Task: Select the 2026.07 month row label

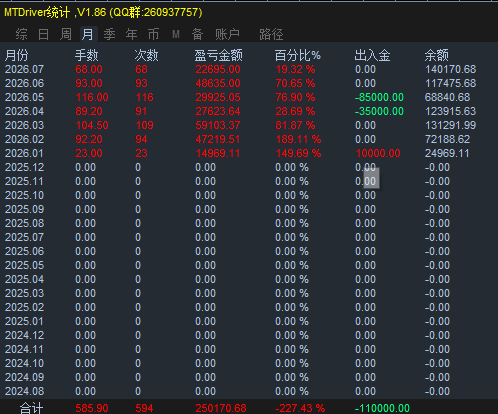Action: tap(24, 69)
